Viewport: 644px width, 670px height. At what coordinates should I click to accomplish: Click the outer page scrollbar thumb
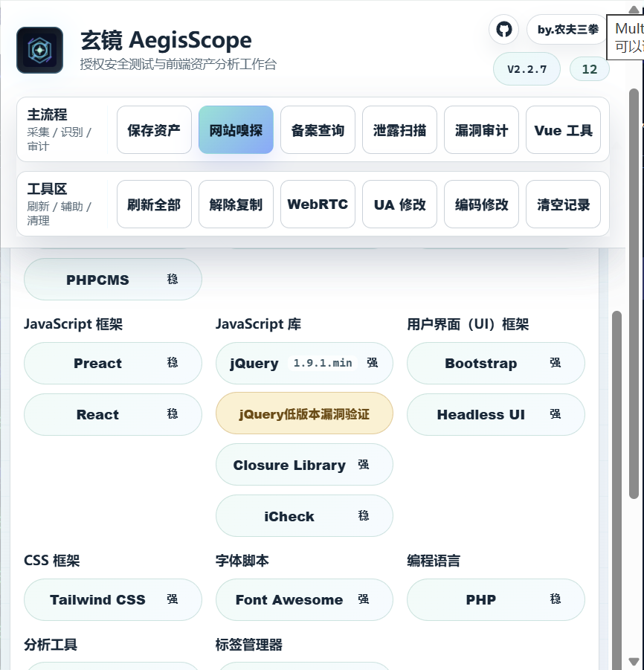pyautogui.click(x=634, y=293)
